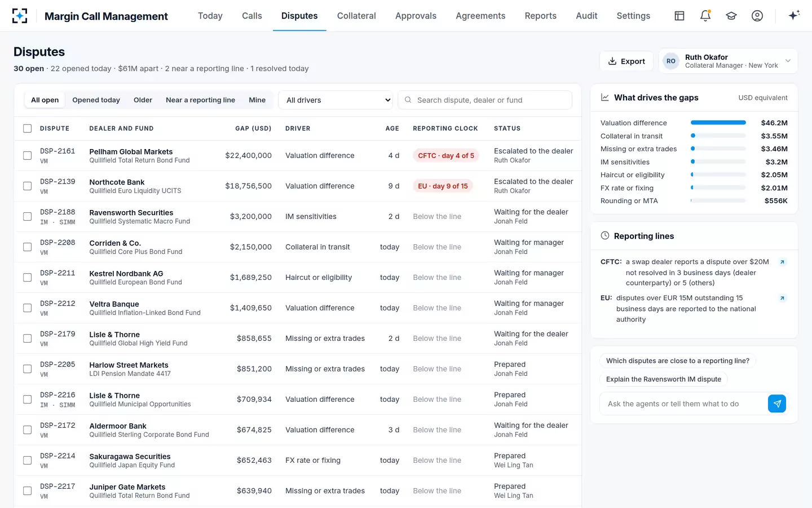812x508 pixels.
Task: Click the search magnifier icon
Action: [408, 100]
